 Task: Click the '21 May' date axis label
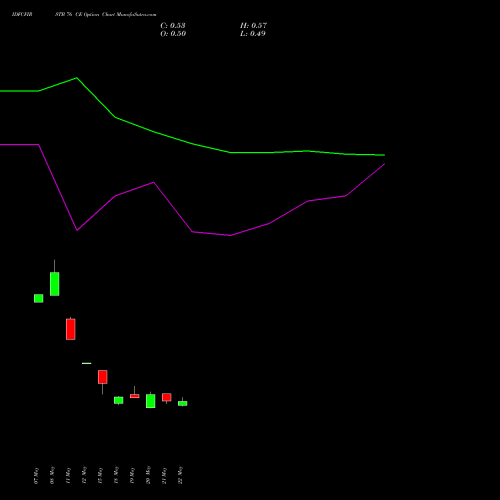[164, 475]
